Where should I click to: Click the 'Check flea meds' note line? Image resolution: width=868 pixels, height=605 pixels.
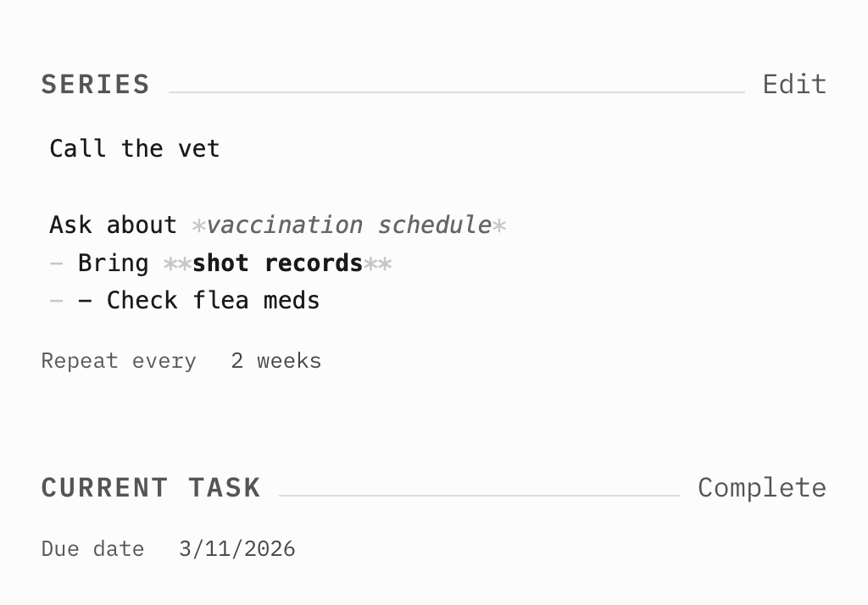213,300
